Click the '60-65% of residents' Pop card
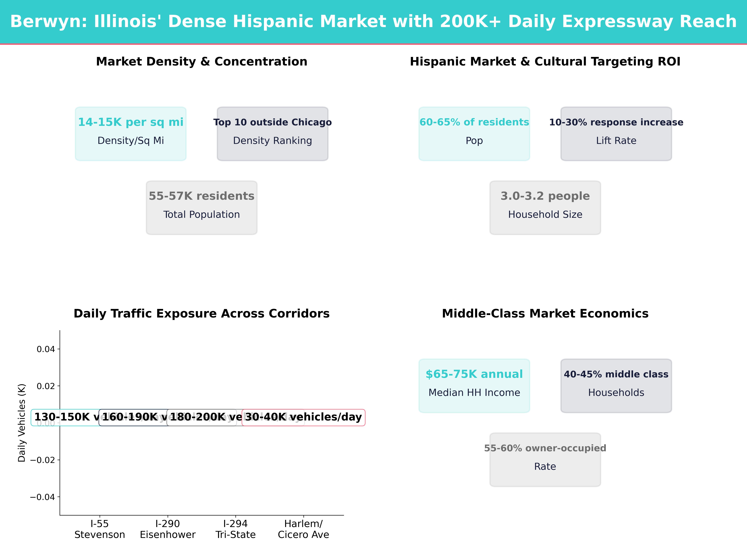 pos(474,133)
